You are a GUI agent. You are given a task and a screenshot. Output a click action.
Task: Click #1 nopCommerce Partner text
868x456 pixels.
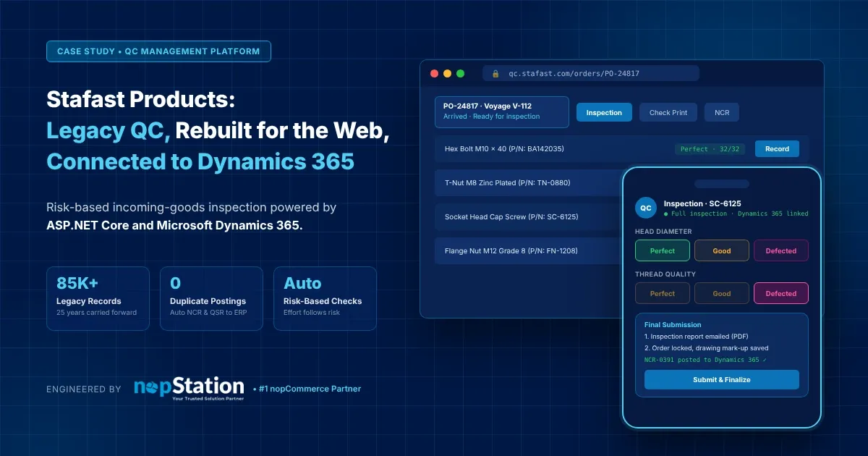click(x=310, y=389)
